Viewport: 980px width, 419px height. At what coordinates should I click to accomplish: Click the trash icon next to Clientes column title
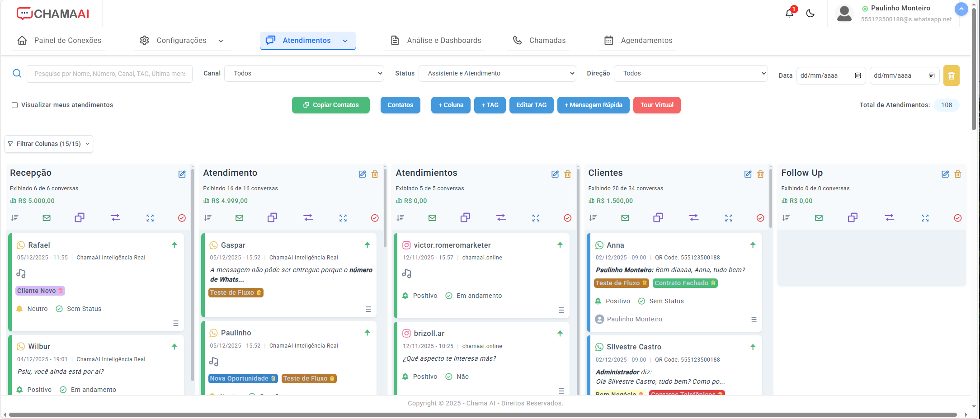pyautogui.click(x=760, y=174)
